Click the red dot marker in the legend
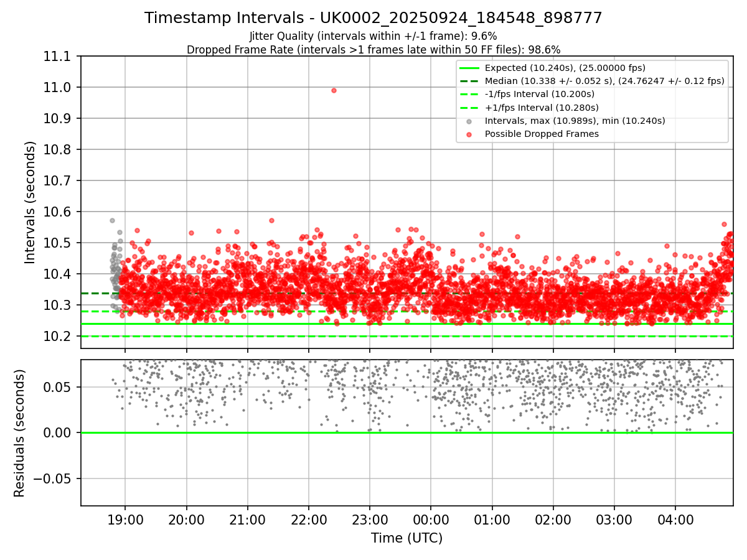 coord(469,134)
